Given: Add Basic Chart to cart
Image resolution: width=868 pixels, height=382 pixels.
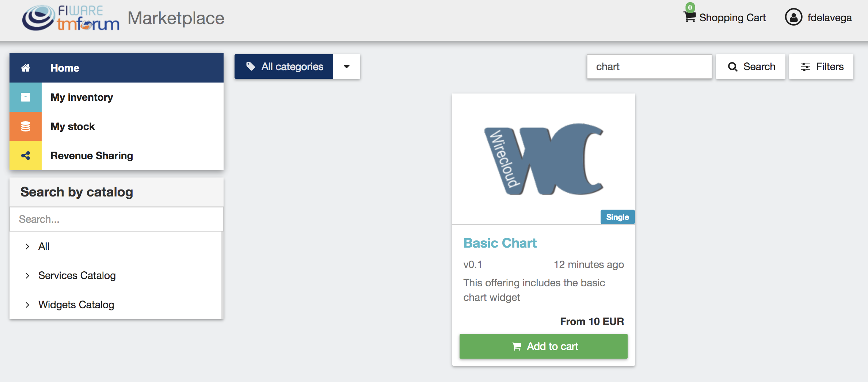Looking at the screenshot, I should pos(544,346).
